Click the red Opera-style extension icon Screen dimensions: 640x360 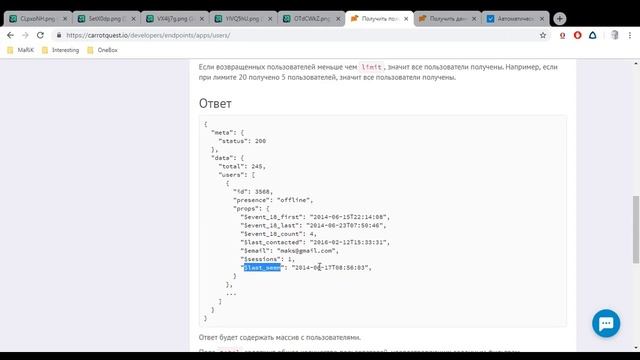point(578,36)
